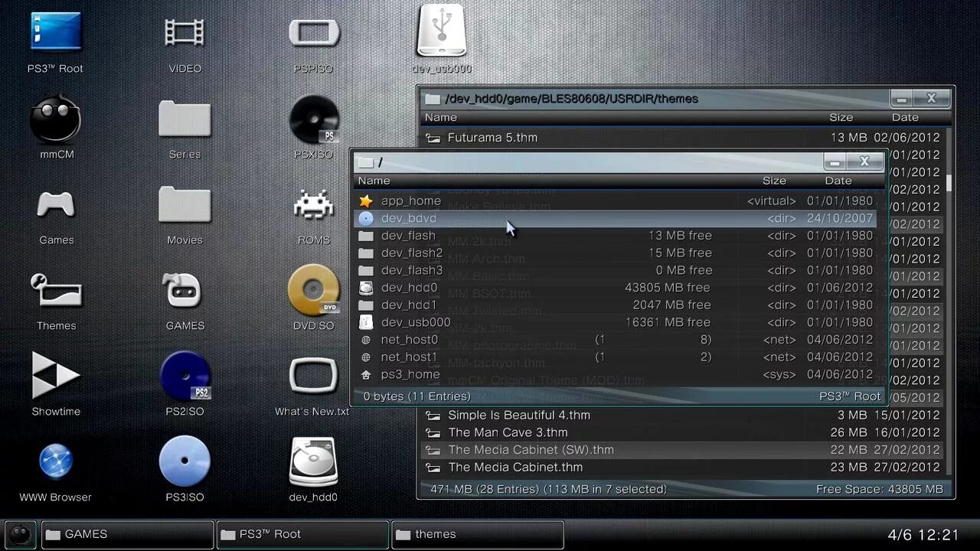The width and height of the screenshot is (980, 551).
Task: Click the 0 bytes (11 Entries) status text
Action: [416, 396]
